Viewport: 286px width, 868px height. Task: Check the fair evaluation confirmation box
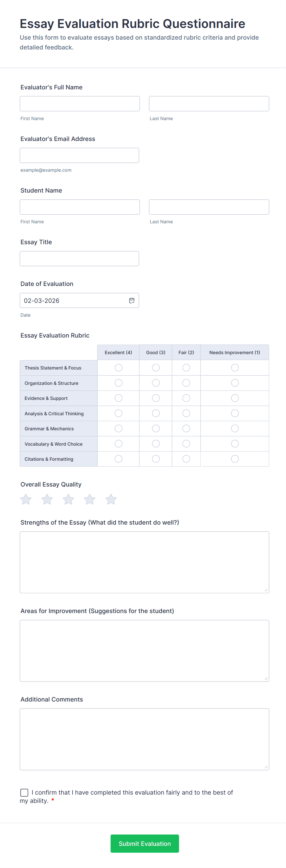[x=24, y=792]
